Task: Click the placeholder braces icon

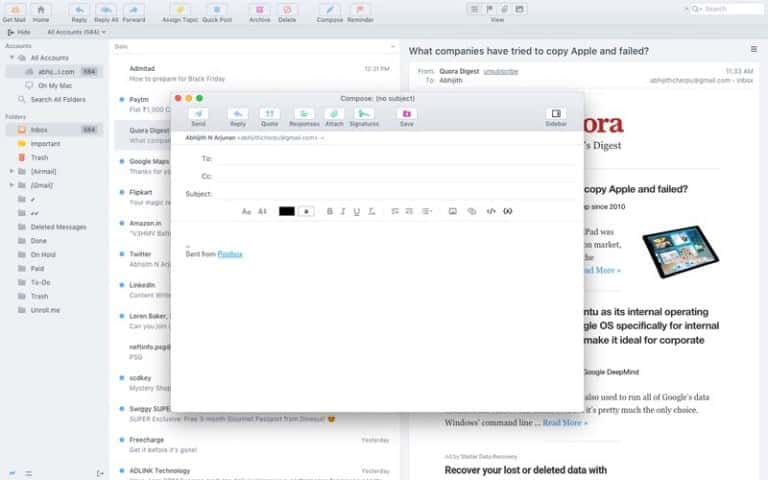Action: [508, 212]
